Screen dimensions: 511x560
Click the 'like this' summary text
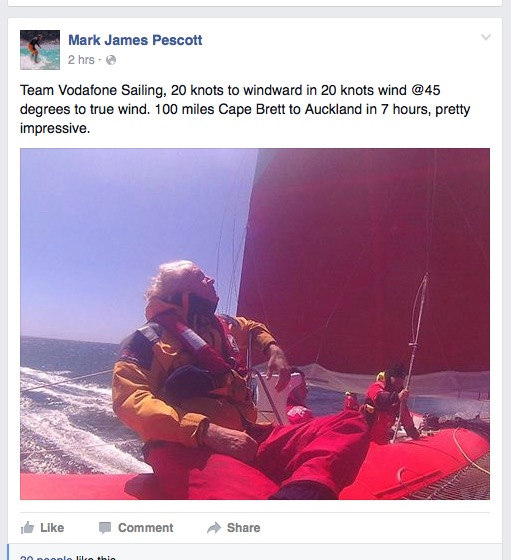click(96, 557)
